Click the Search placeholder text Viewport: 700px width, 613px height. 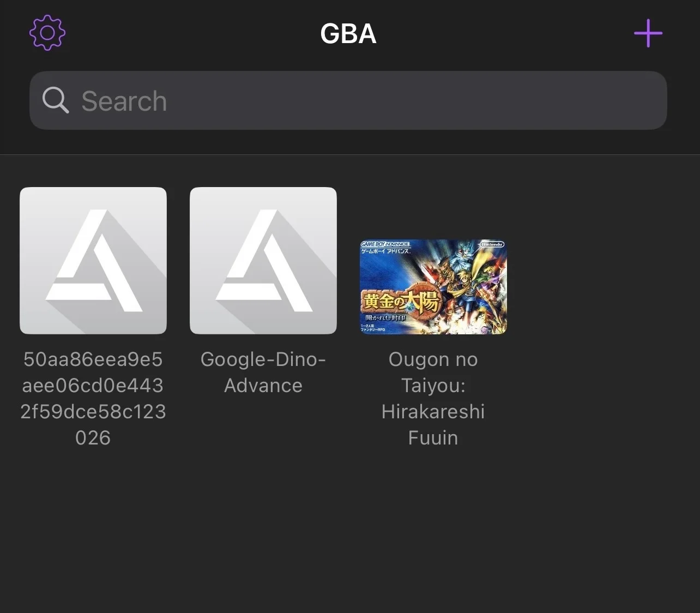tap(124, 101)
